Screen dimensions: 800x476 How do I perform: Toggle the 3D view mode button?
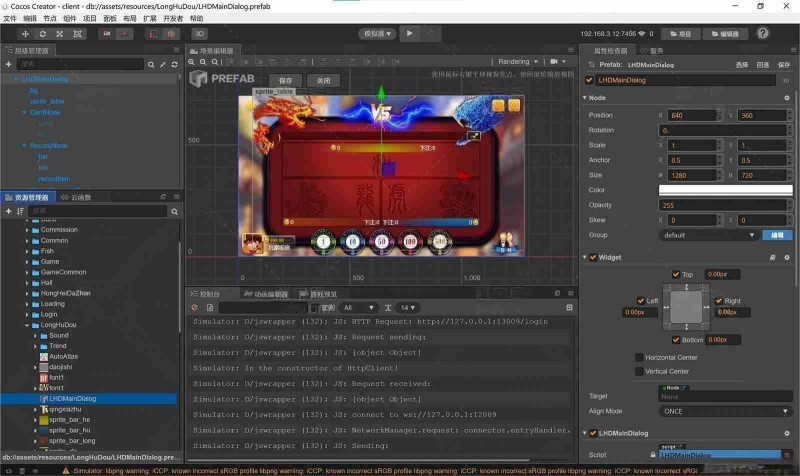[x=199, y=34]
